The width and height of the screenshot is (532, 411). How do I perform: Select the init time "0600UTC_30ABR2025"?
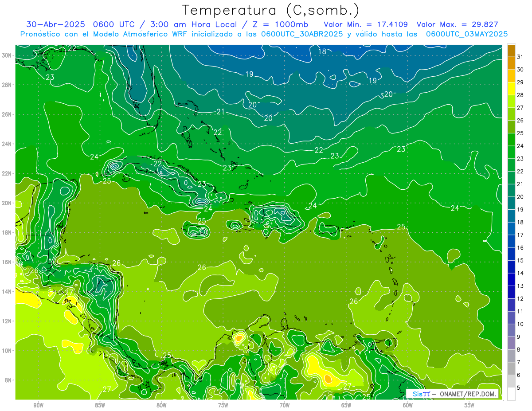click(x=301, y=34)
